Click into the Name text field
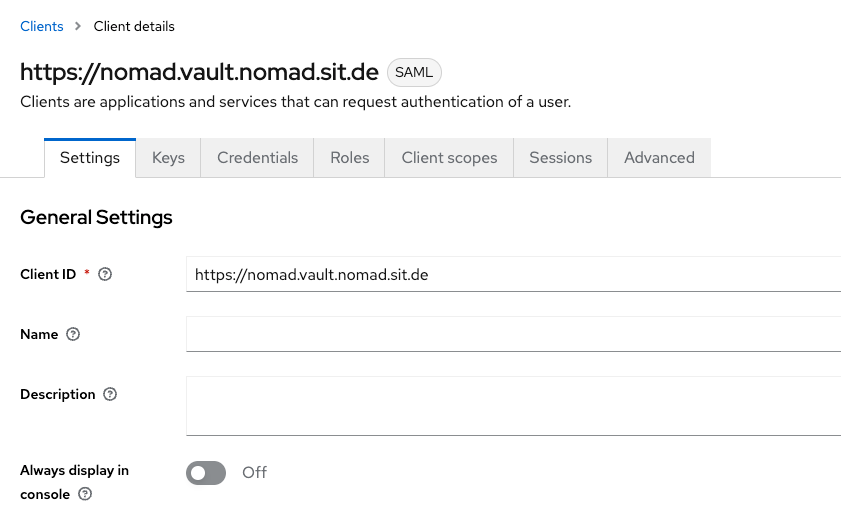The height and width of the screenshot is (520, 841). tap(512, 334)
